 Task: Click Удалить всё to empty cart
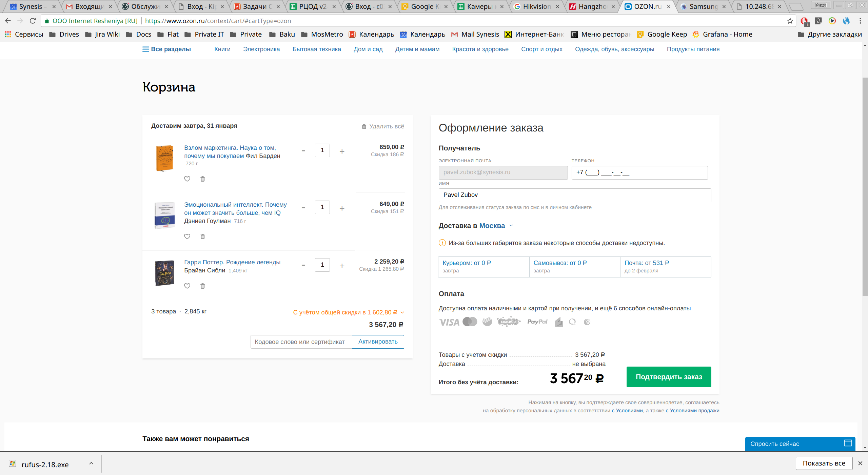pyautogui.click(x=383, y=126)
